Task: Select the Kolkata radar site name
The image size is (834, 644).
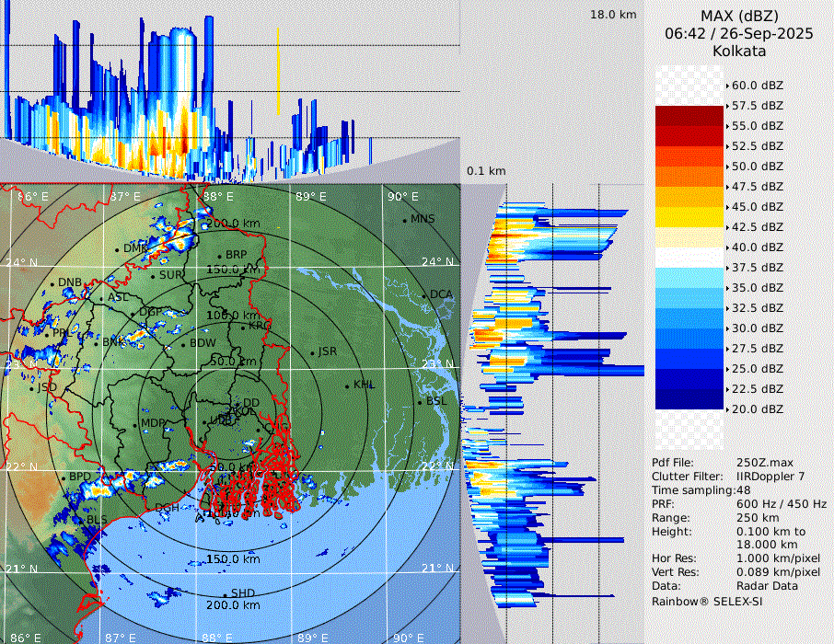Action: [x=738, y=51]
